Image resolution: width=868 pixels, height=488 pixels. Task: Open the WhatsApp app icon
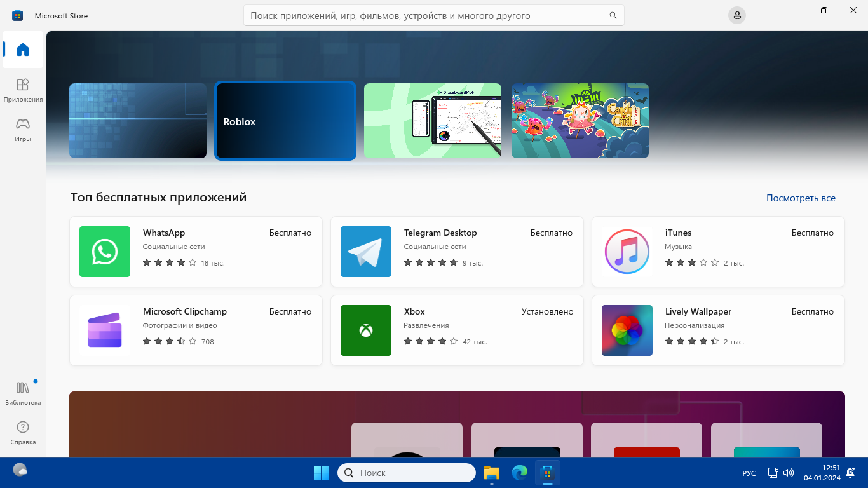105,252
